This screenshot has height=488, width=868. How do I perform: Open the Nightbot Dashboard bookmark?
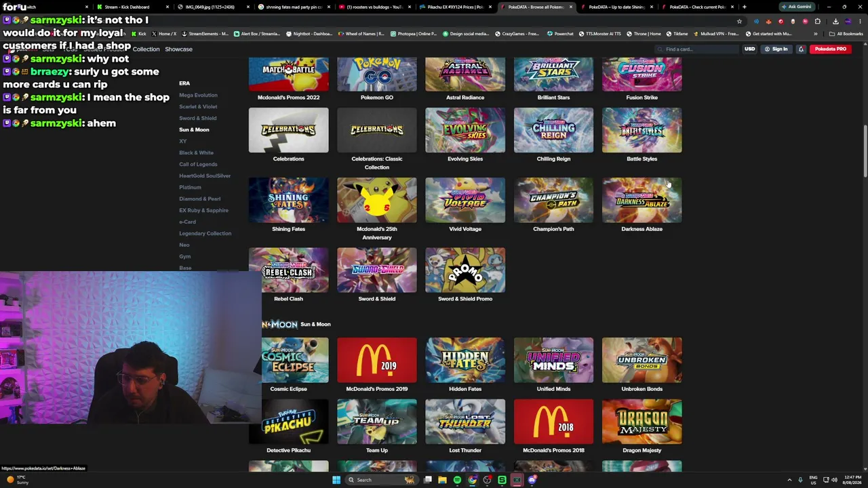[309, 34]
